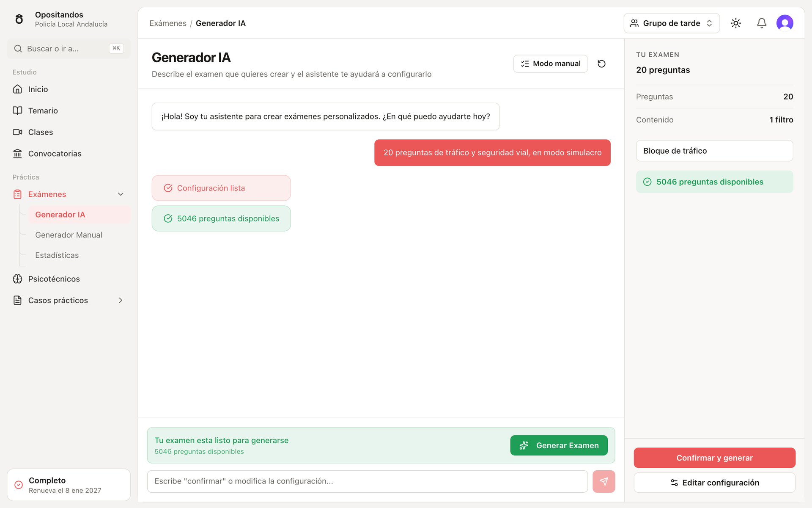This screenshot has height=508, width=812.
Task: Click the checklist icon in Modo manual
Action: pyautogui.click(x=525, y=63)
